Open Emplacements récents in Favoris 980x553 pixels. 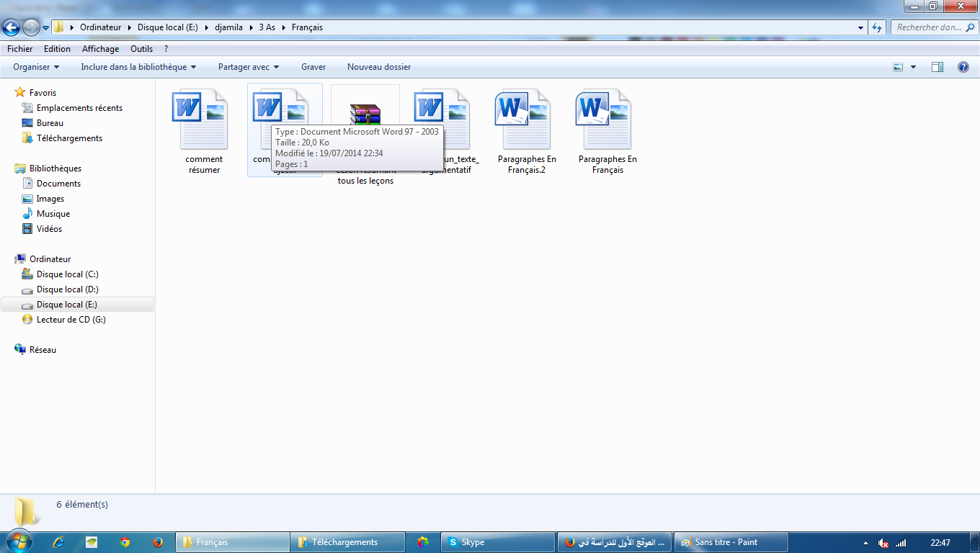click(x=79, y=108)
